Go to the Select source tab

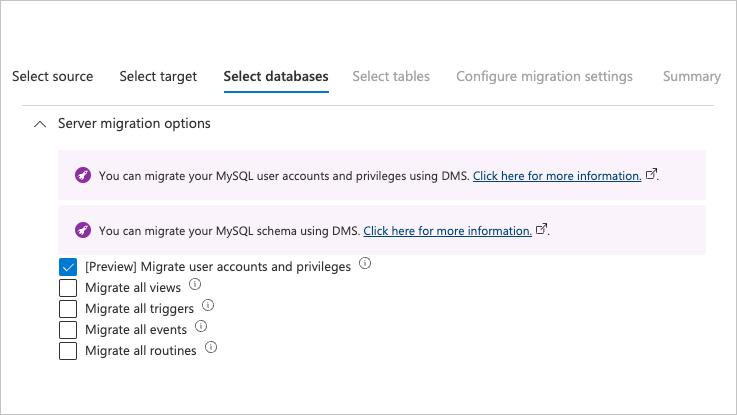(52, 76)
